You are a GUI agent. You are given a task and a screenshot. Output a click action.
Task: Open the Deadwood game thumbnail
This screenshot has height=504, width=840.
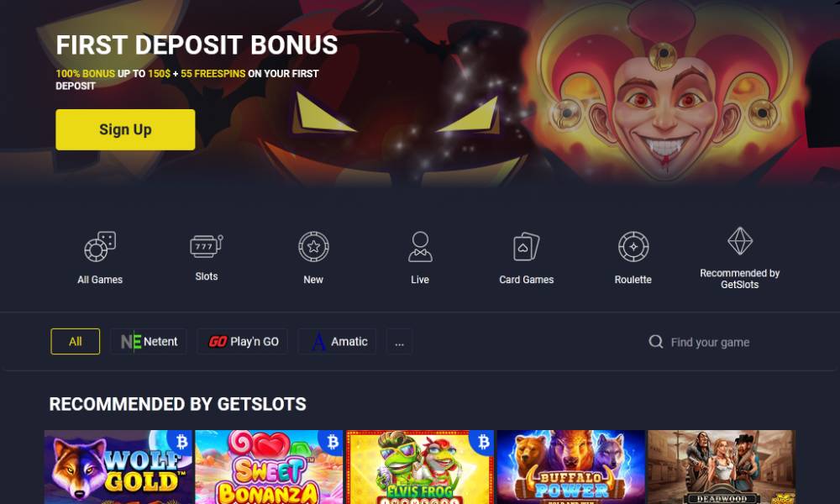[x=722, y=467]
